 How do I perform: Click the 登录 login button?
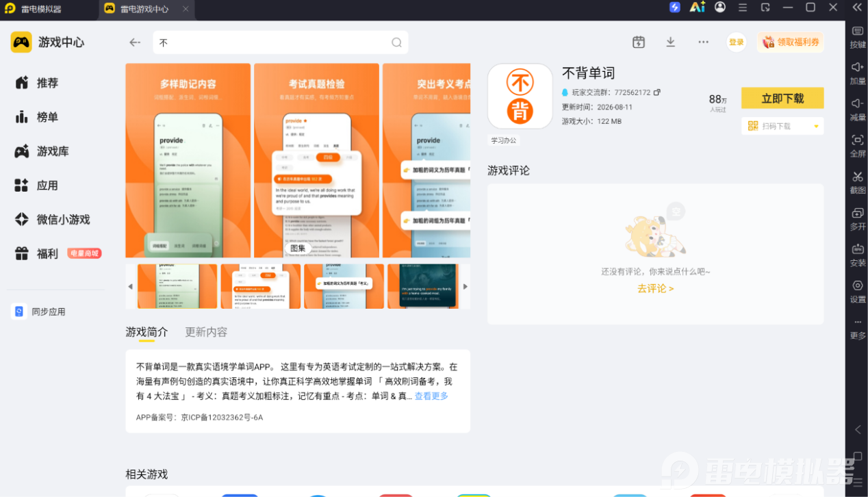click(736, 42)
